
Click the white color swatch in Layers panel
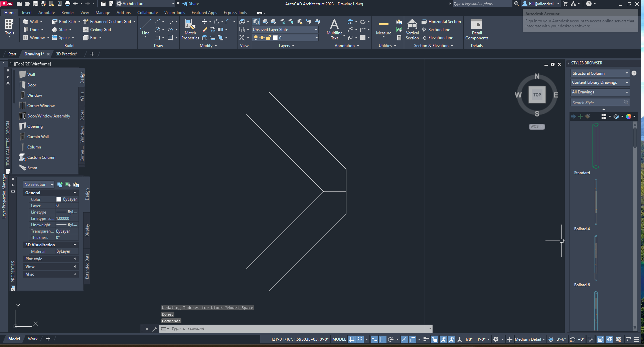pyautogui.click(x=275, y=38)
